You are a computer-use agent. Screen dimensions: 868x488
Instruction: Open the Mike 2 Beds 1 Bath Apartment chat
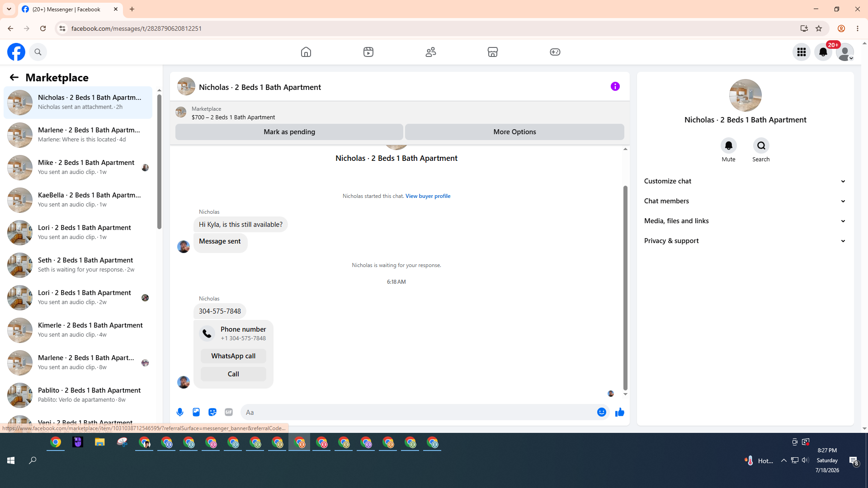click(x=78, y=167)
